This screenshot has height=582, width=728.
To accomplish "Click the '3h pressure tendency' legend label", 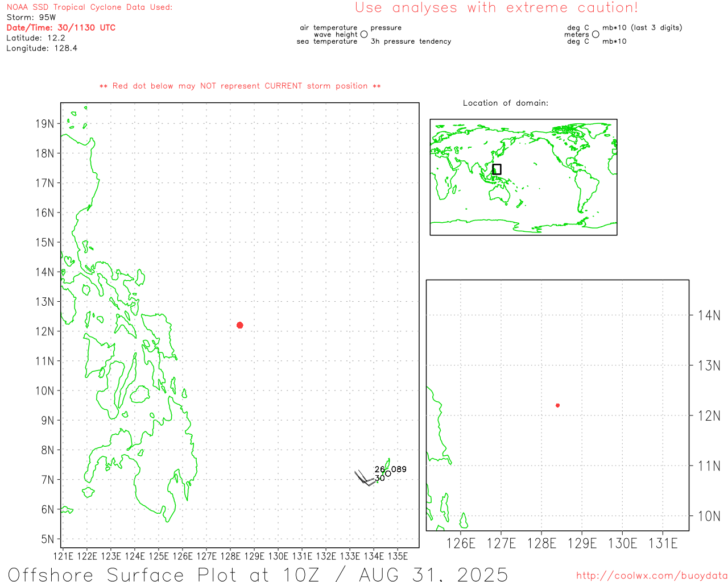I will pyautogui.click(x=411, y=41).
